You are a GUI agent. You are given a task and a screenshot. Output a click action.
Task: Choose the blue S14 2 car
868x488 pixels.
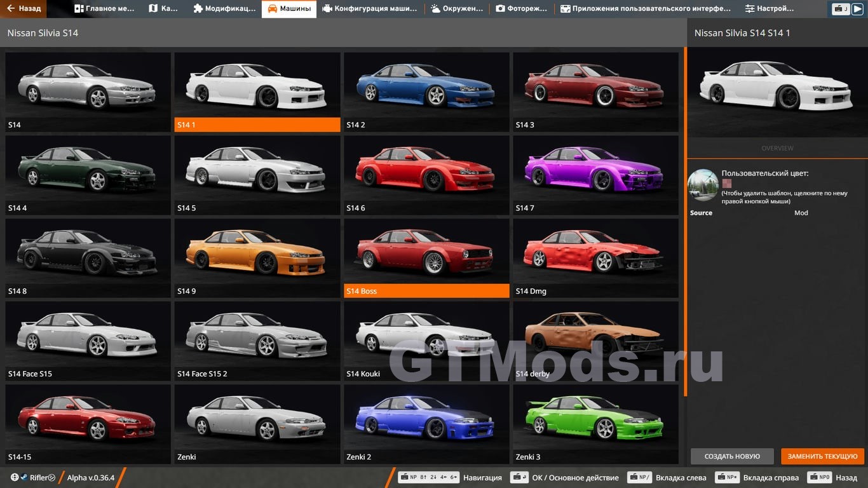tap(426, 91)
